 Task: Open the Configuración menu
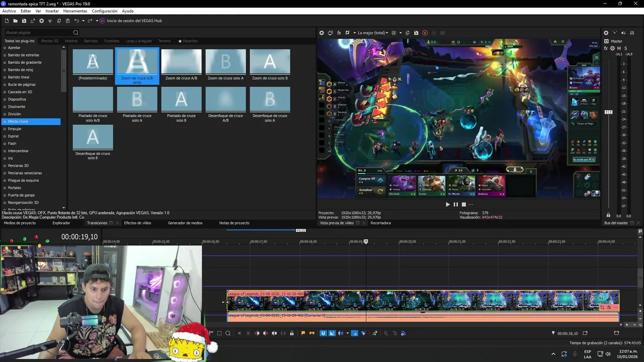105,11
